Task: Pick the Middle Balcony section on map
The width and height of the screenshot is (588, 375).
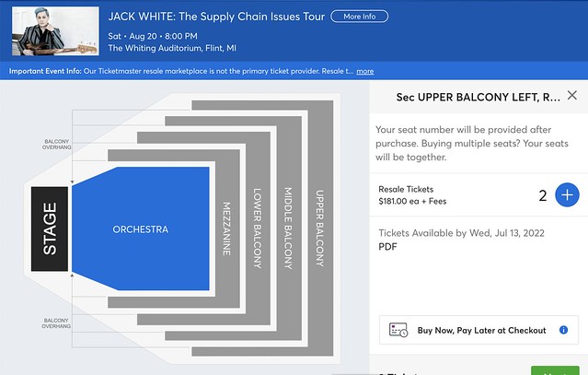Action: coord(289,229)
